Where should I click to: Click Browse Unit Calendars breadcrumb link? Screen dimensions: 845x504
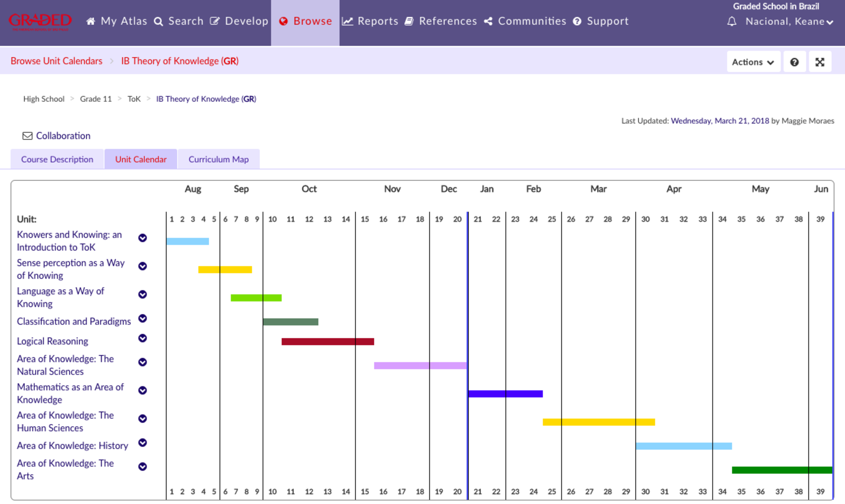pos(57,61)
